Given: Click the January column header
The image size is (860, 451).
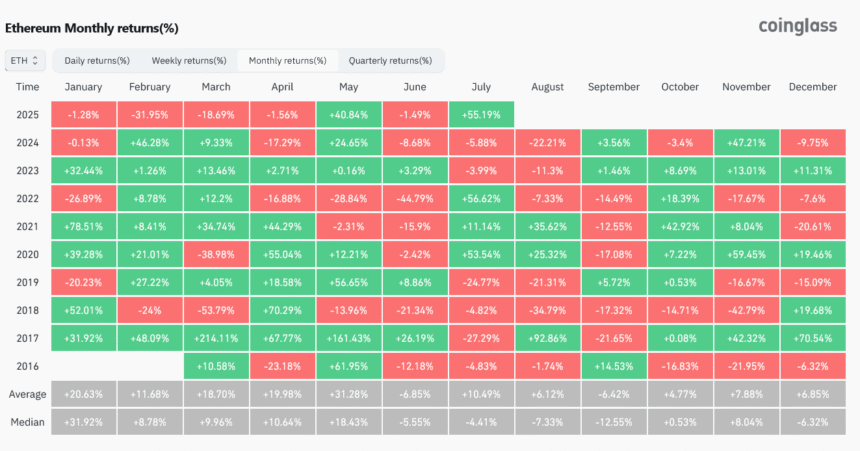Looking at the screenshot, I should pyautogui.click(x=84, y=87).
